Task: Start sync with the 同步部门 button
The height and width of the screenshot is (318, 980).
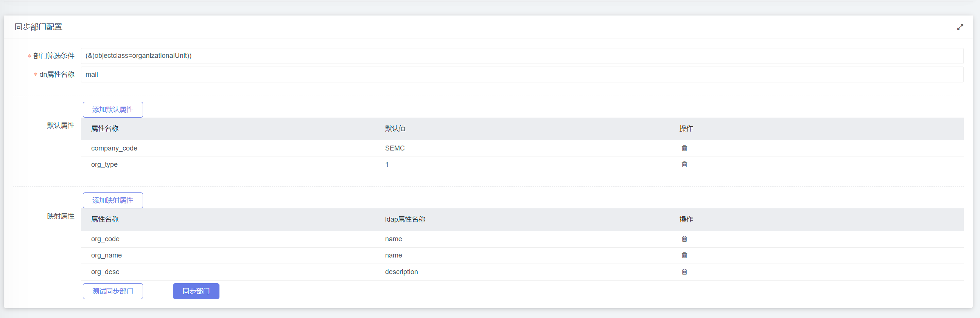Action: [196, 291]
